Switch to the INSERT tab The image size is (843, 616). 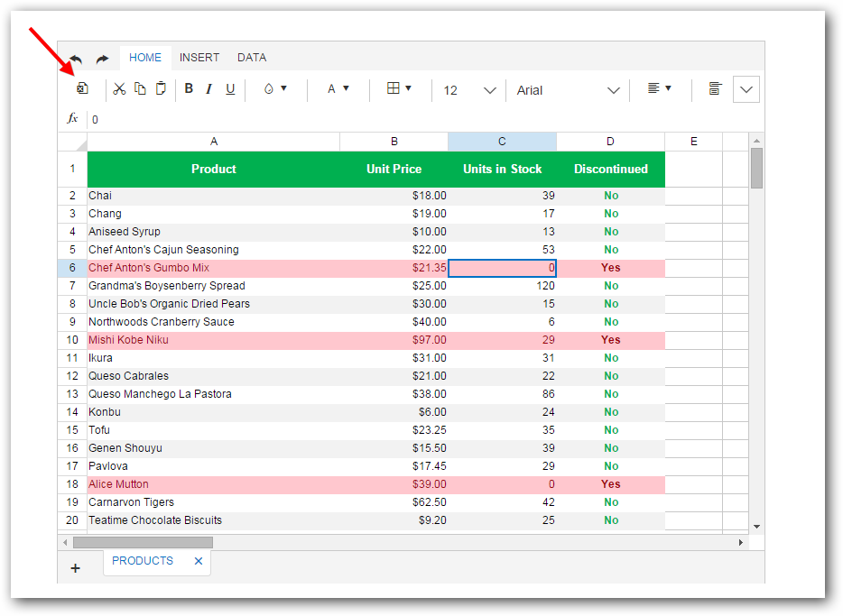pyautogui.click(x=199, y=58)
